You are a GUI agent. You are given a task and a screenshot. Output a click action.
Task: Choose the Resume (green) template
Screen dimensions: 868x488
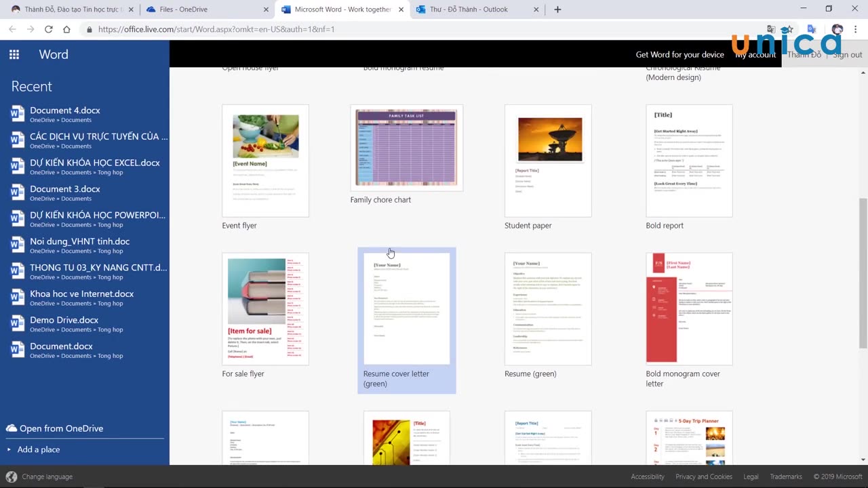point(548,309)
